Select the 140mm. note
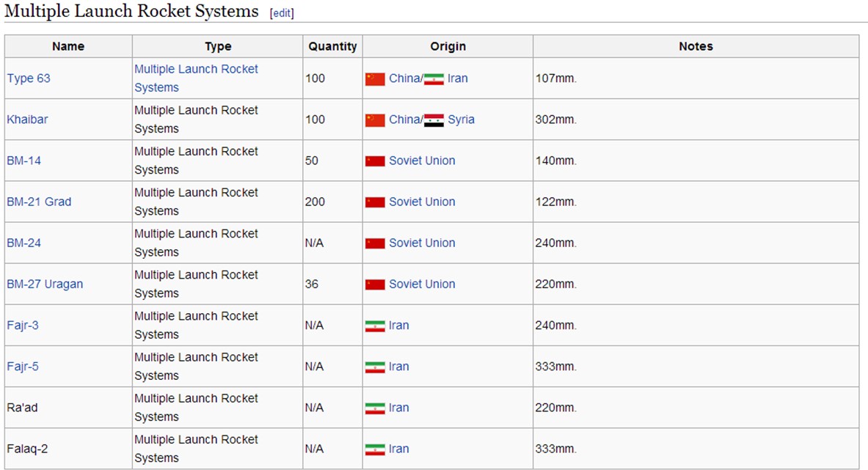 (555, 161)
